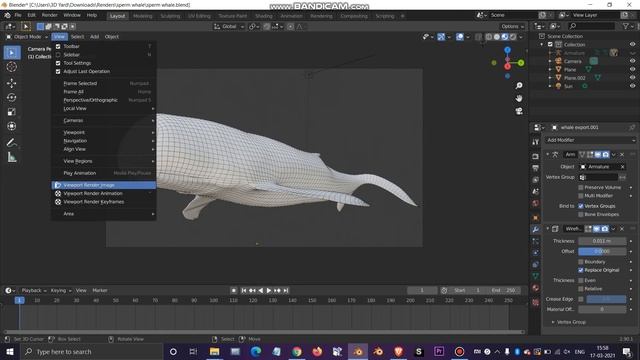Select the Select Box tool
Screen dimensions: 640x360
[x=12, y=53]
